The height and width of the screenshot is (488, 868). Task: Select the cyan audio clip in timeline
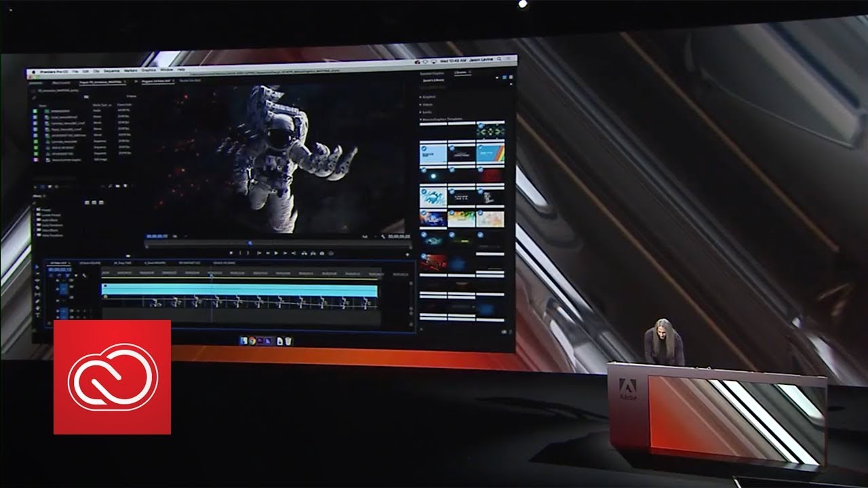239,290
